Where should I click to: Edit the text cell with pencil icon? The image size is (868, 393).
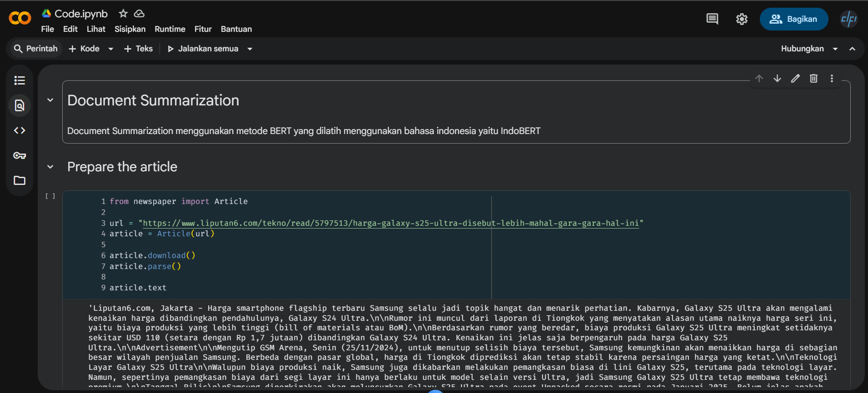(795, 79)
